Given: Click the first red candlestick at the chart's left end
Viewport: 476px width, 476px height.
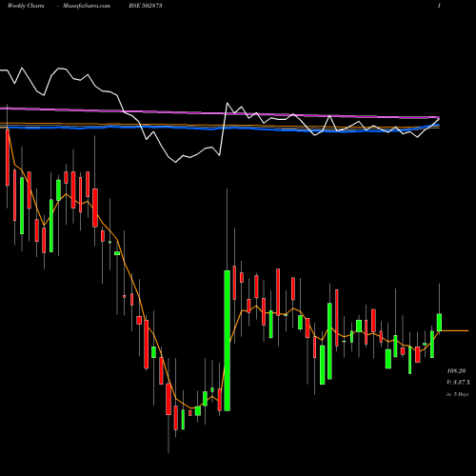Looking at the screenshot, I should [x=8, y=157].
